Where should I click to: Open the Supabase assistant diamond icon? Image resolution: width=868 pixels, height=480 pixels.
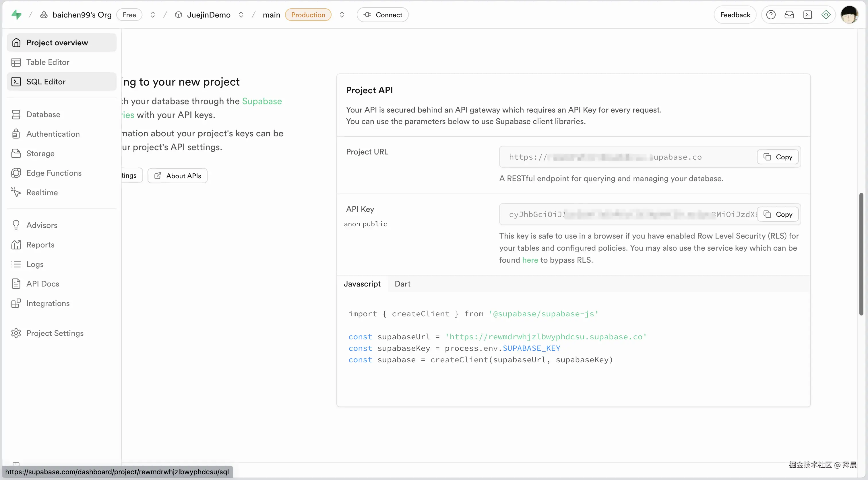826,14
